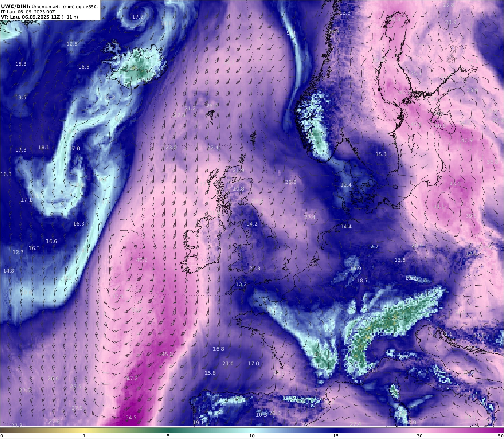
Task: Click the '17.1' map value
Action: point(26,200)
